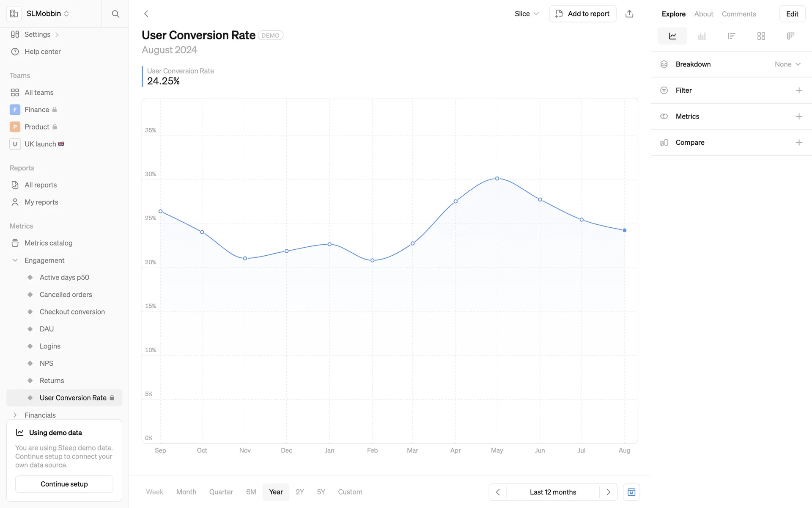This screenshot has height=508, width=812.
Task: Select the 6M time range
Action: point(251,492)
